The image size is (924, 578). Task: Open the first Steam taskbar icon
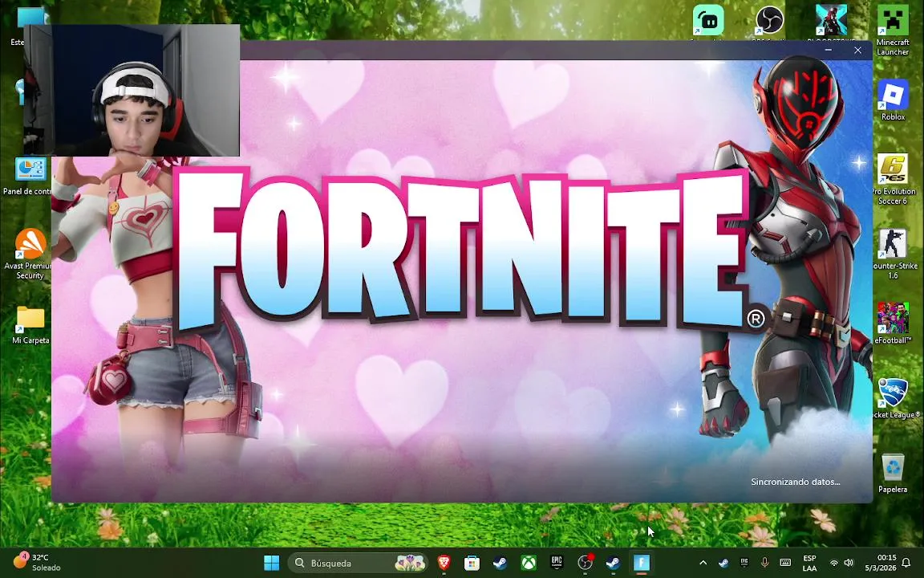click(x=500, y=563)
